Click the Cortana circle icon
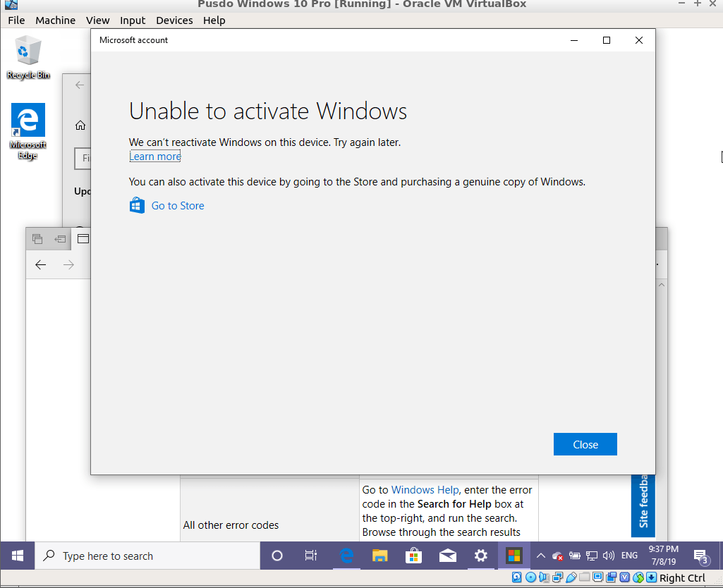Viewport: 723px width, 588px height. pos(277,556)
